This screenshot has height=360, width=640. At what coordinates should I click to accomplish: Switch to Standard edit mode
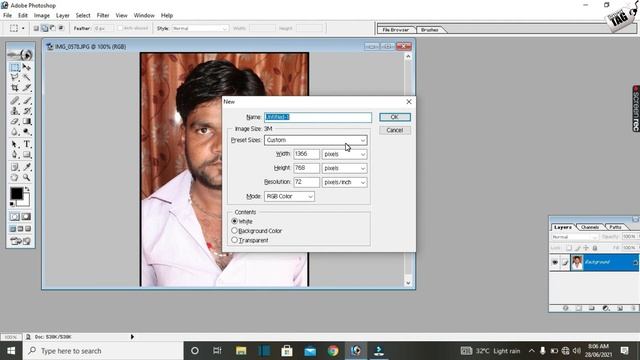[15, 217]
